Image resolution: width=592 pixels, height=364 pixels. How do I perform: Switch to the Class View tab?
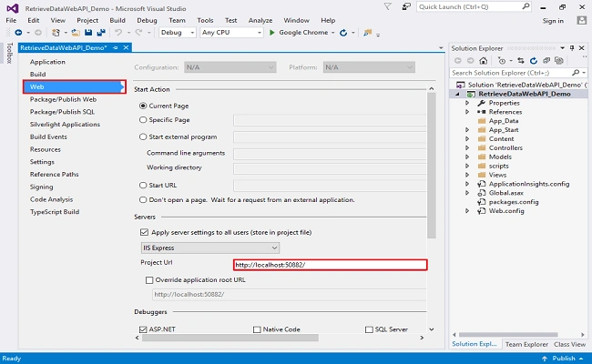[x=570, y=344]
